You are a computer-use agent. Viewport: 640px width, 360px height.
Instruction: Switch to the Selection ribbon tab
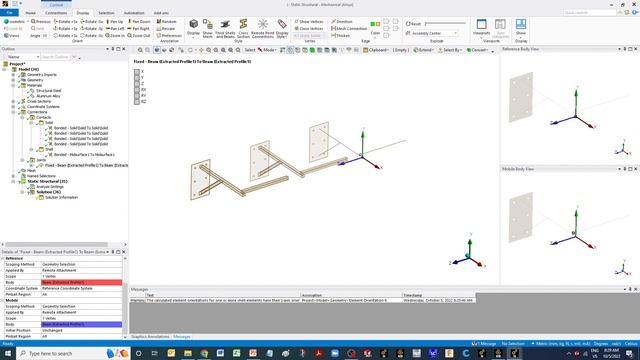click(107, 13)
